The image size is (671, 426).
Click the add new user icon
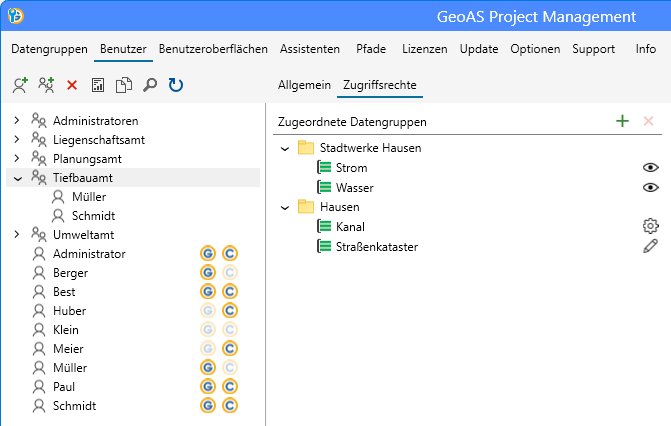pyautogui.click(x=20, y=86)
